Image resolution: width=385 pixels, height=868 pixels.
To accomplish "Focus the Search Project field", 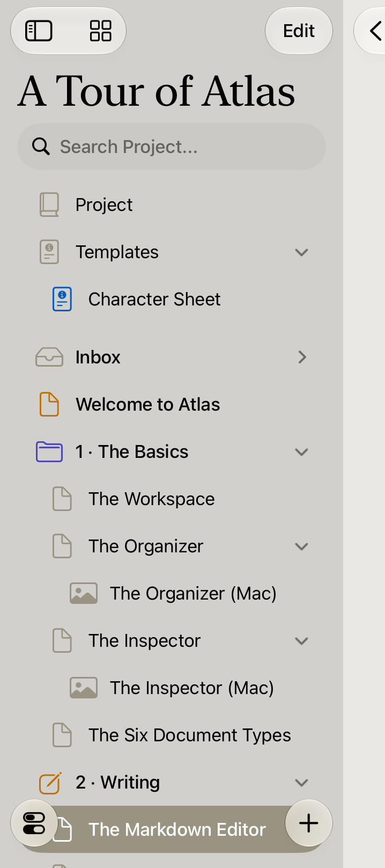I will coord(172,147).
